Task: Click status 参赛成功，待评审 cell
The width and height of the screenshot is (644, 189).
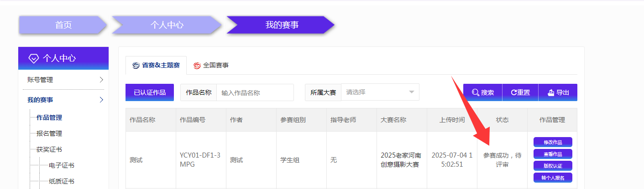Action: coord(503,160)
